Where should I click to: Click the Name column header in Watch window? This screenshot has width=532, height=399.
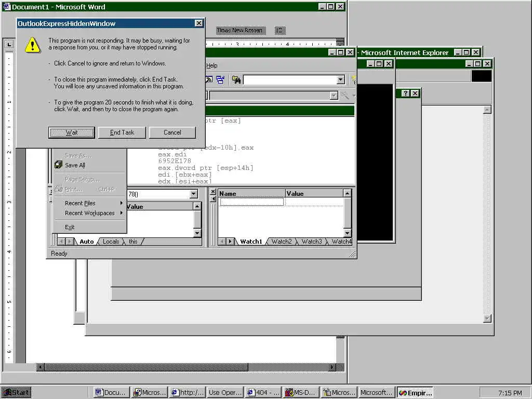click(252, 193)
